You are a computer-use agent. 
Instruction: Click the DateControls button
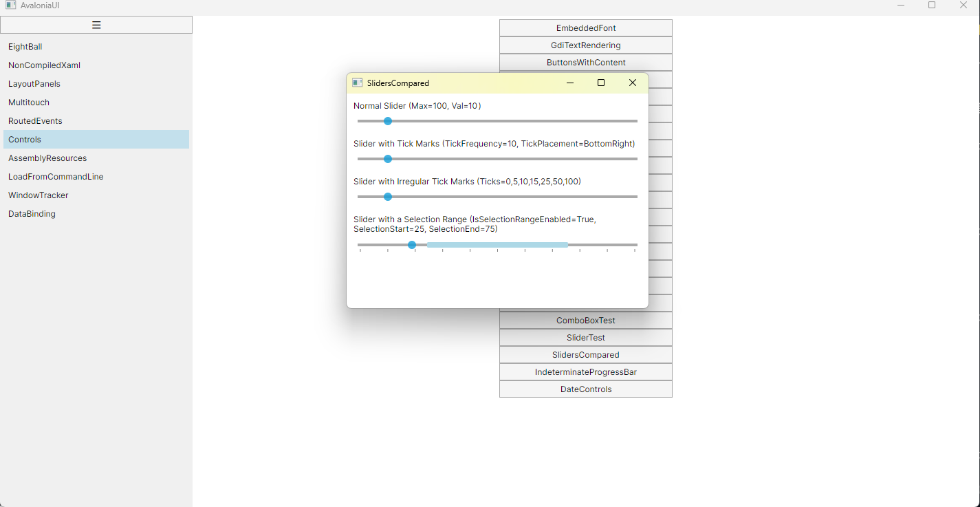[586, 389]
